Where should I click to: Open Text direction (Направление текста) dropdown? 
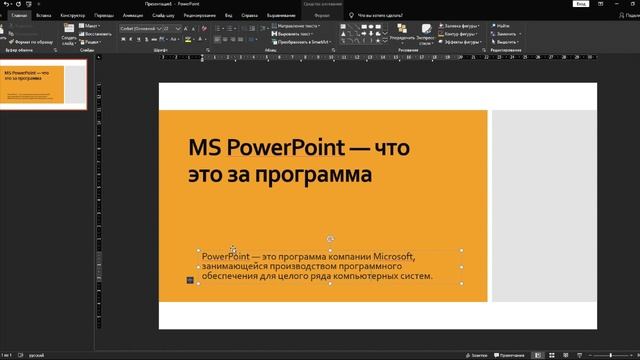click(296, 26)
